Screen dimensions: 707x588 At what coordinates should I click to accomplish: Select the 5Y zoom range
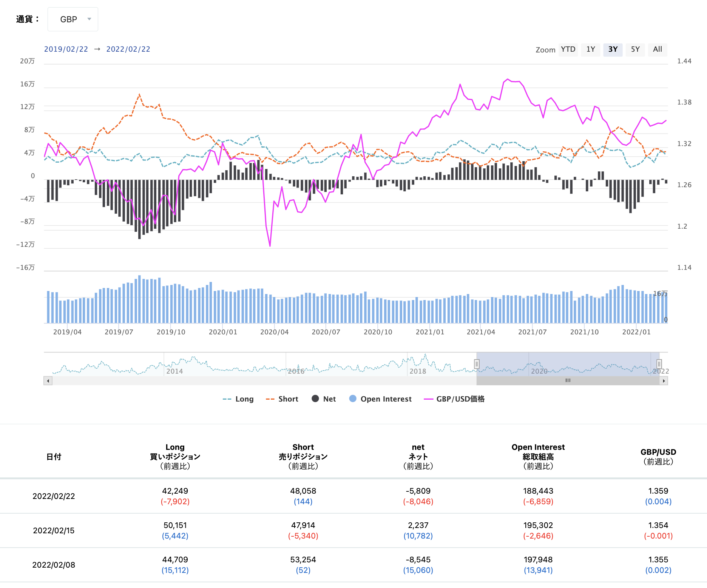click(635, 49)
